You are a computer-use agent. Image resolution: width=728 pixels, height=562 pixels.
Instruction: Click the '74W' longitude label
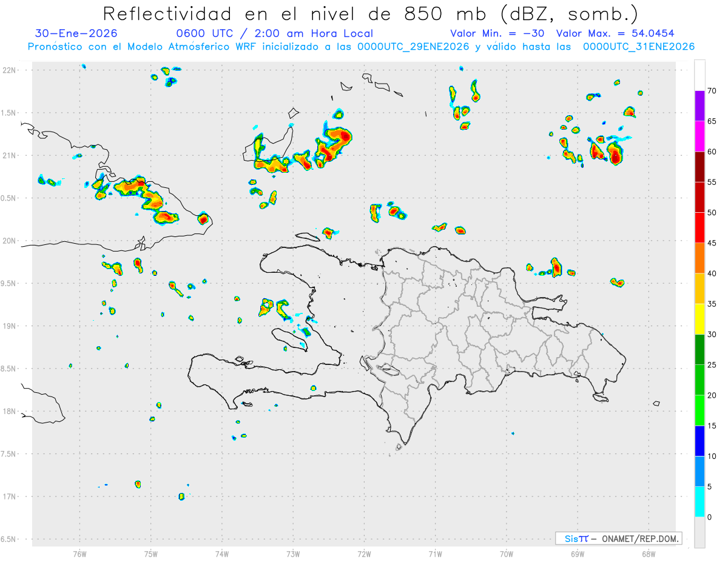(222, 554)
